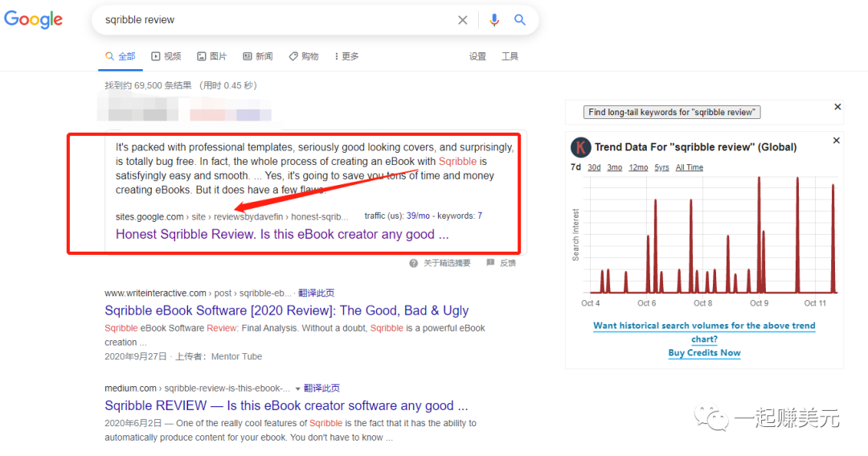This screenshot has height=456, width=868.
Task: Open 工具 search tools
Action: tap(510, 56)
